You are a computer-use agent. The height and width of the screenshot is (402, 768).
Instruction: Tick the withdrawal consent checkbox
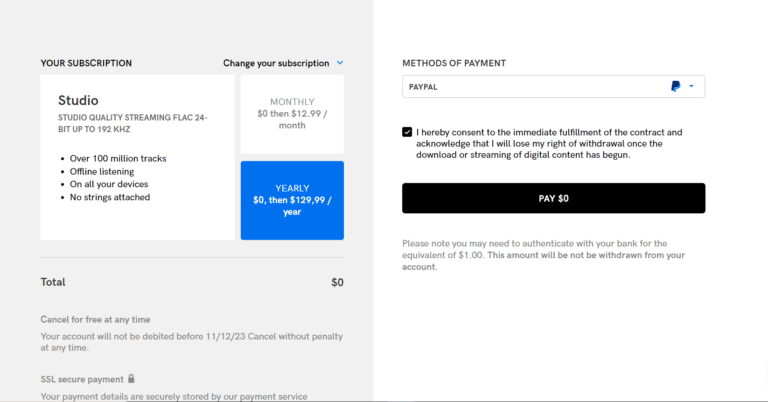pyautogui.click(x=407, y=132)
